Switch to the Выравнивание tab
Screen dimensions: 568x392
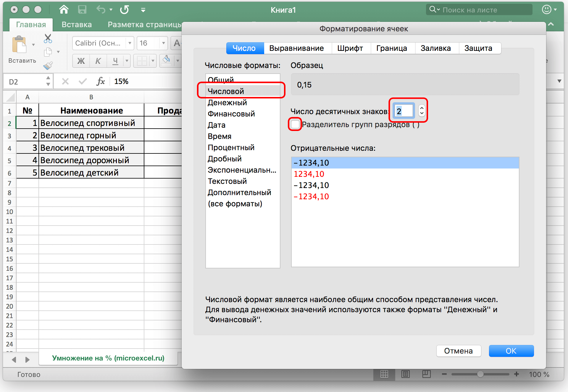(x=296, y=48)
